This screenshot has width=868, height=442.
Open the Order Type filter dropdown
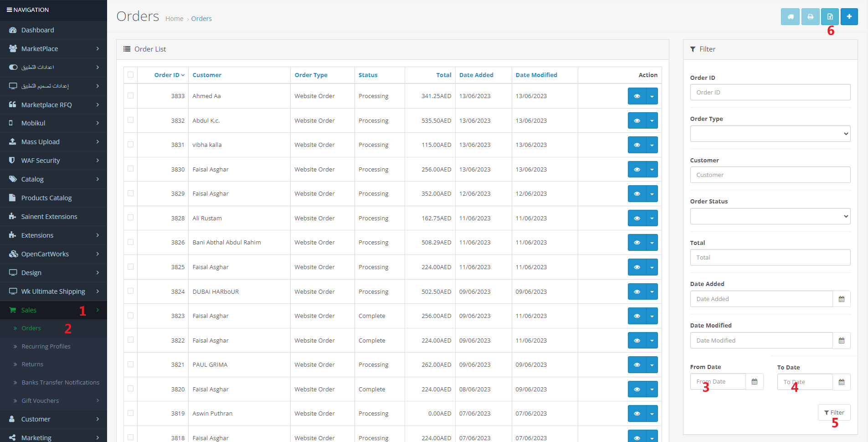click(x=770, y=134)
